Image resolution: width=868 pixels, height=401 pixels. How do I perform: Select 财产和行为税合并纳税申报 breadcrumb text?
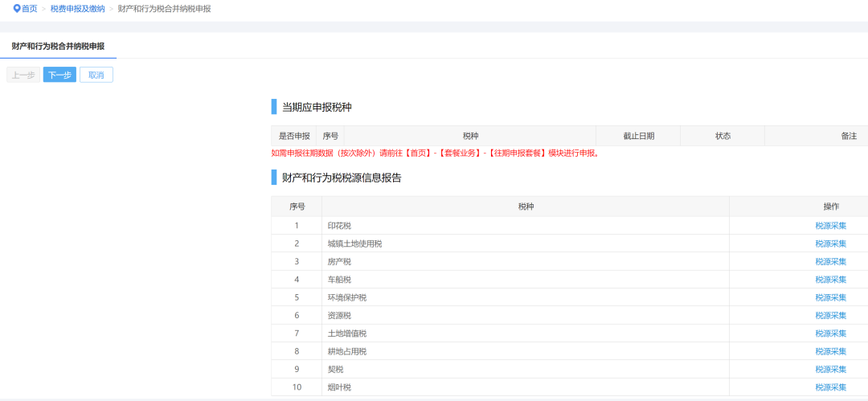tap(165, 9)
